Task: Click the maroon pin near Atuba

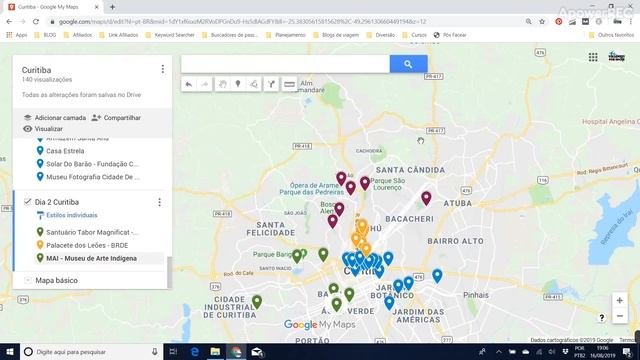Action: click(426, 198)
